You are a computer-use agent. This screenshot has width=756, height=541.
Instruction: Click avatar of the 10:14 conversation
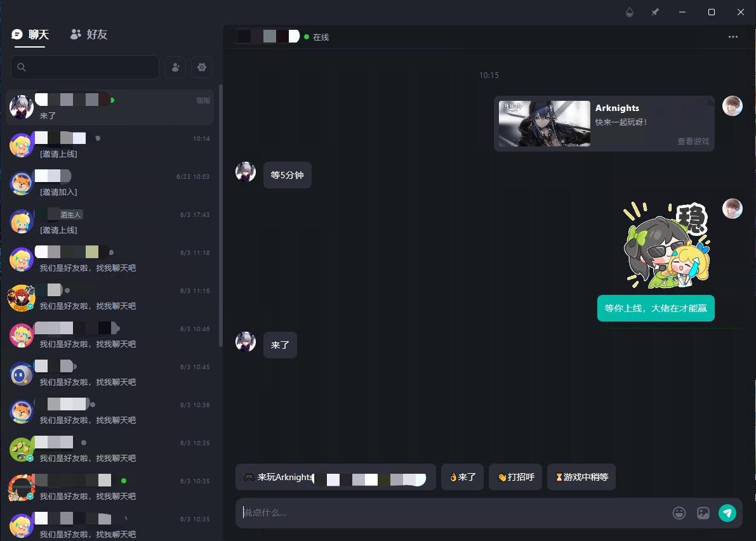pyautogui.click(x=21, y=145)
